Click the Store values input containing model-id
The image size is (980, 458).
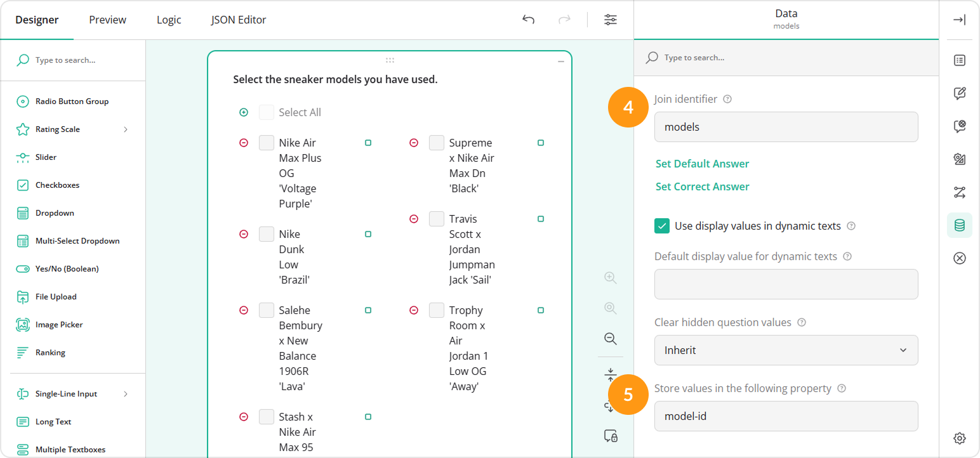coord(786,416)
